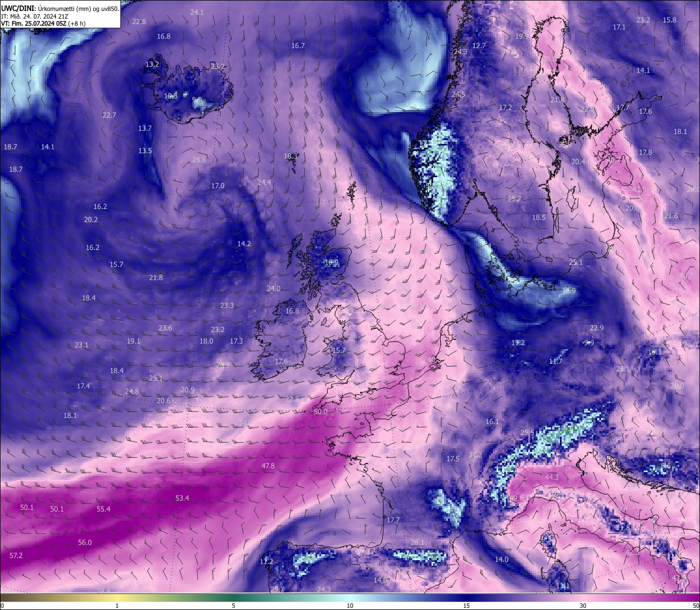
Task: Click the 25.1 value near the Baltic
Action: tap(576, 263)
